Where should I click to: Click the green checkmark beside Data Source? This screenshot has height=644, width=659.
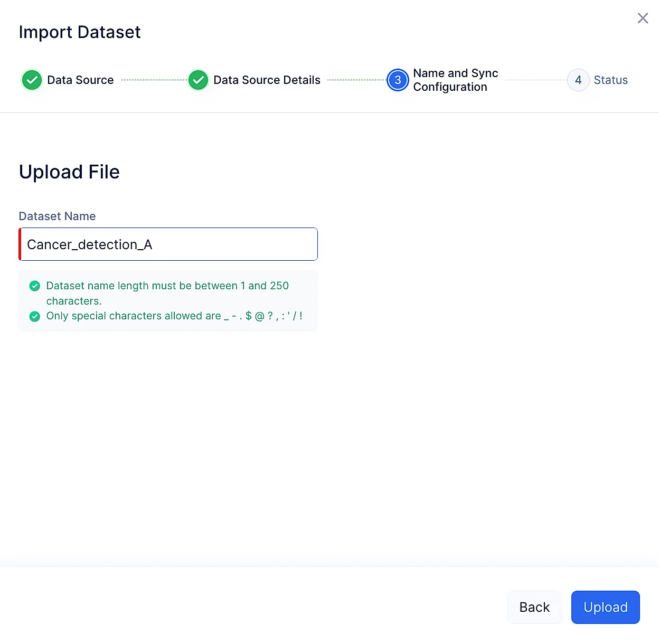pos(32,80)
